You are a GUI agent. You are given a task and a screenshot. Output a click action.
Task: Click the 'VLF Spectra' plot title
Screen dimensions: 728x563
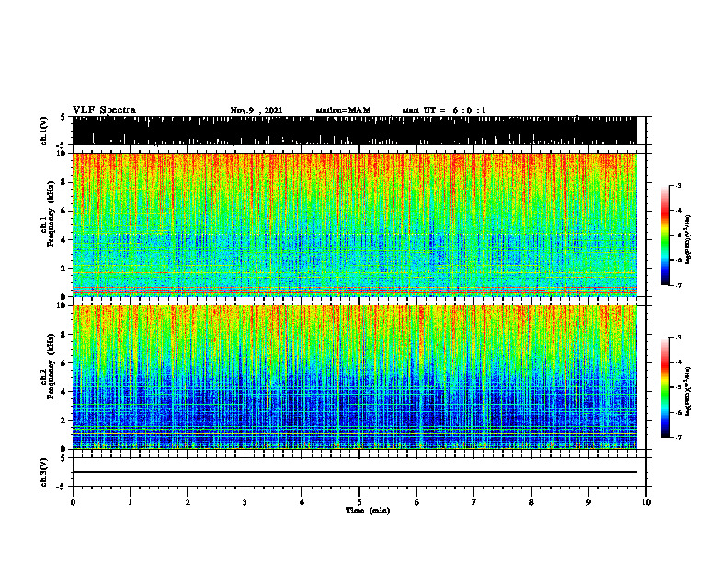104,110
